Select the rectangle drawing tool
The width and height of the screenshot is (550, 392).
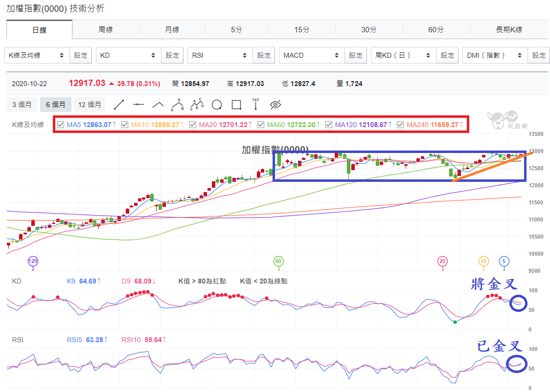(x=236, y=105)
